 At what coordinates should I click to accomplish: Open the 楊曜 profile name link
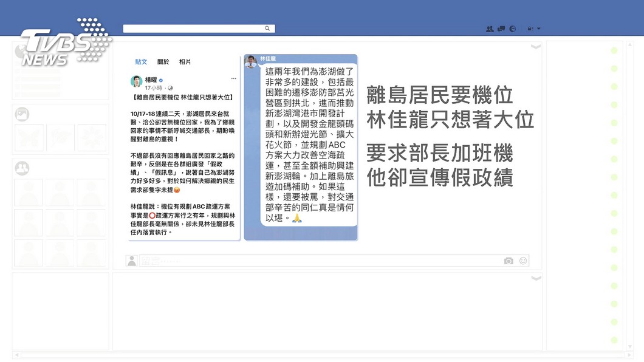pyautogui.click(x=151, y=80)
